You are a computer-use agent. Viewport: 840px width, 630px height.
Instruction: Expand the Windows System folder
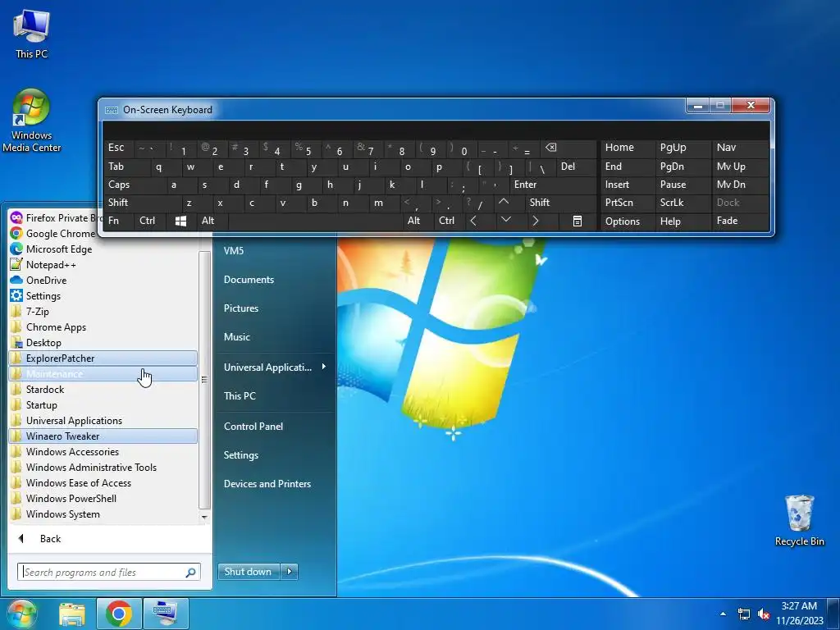pyautogui.click(x=103, y=514)
